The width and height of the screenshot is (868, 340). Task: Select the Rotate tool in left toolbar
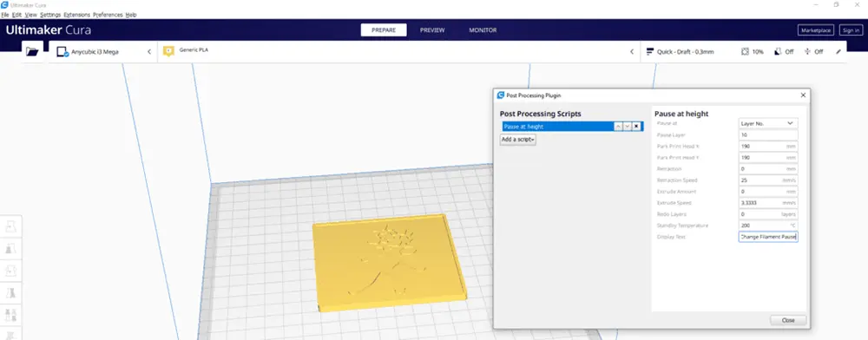(x=11, y=271)
